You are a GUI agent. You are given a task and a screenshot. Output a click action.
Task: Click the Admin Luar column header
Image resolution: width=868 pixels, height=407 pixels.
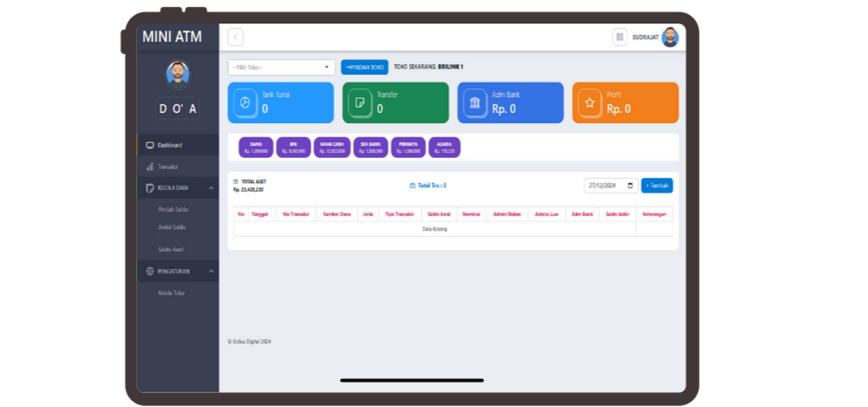[x=547, y=213]
